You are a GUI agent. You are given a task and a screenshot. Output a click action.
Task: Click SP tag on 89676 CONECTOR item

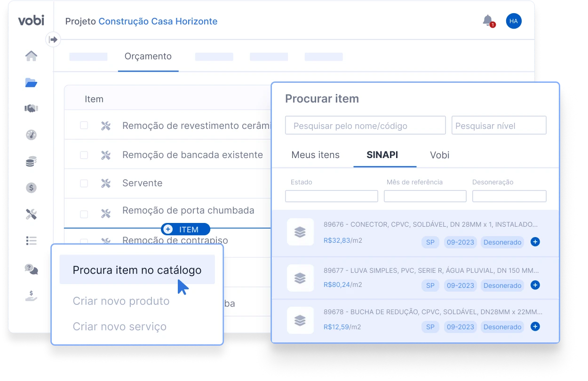click(430, 242)
